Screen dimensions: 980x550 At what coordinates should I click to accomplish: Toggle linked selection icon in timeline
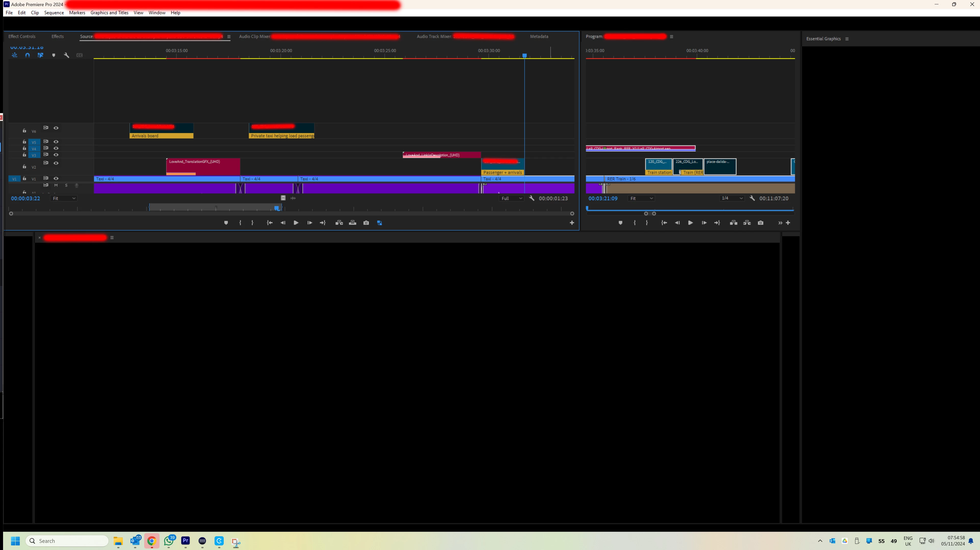pos(40,55)
